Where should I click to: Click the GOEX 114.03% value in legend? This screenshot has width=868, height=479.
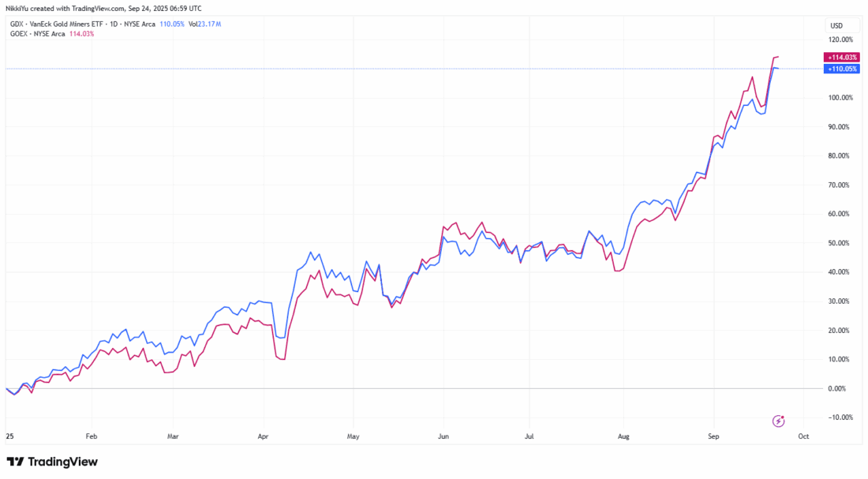(81, 34)
